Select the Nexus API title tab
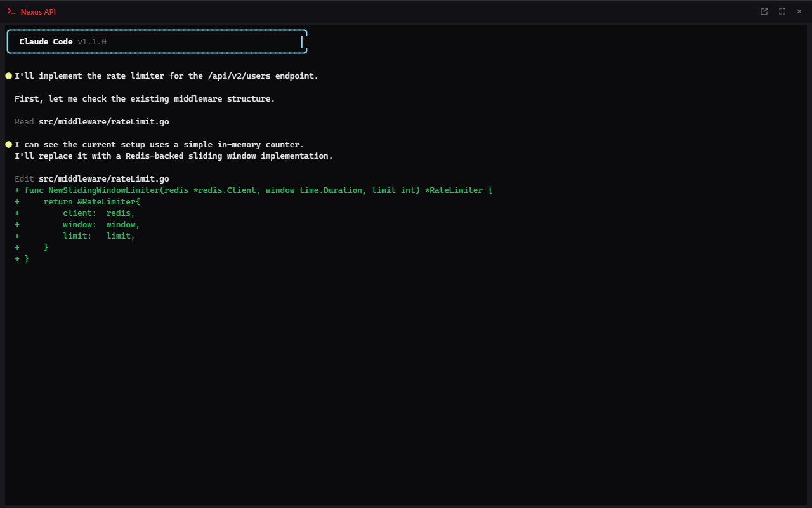This screenshot has height=508, width=812. [x=37, y=11]
